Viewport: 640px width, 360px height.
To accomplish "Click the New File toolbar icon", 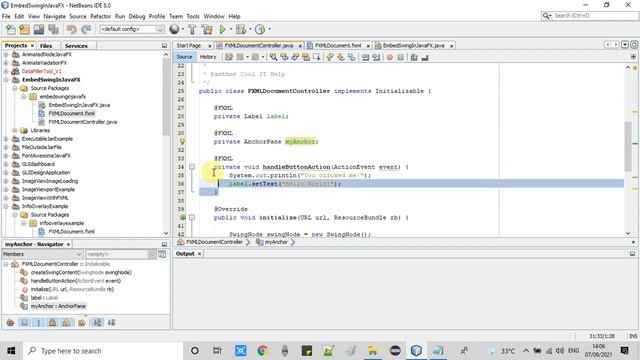I will point(11,29).
